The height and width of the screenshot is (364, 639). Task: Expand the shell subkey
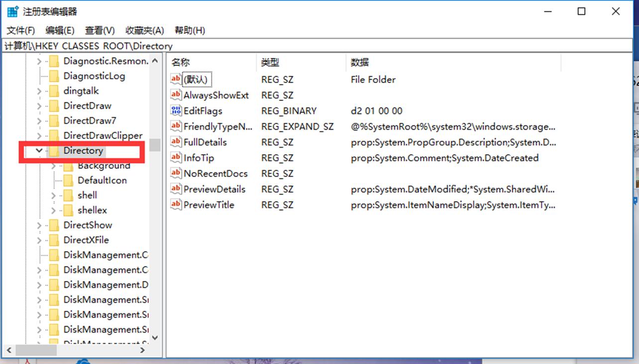tap(54, 195)
